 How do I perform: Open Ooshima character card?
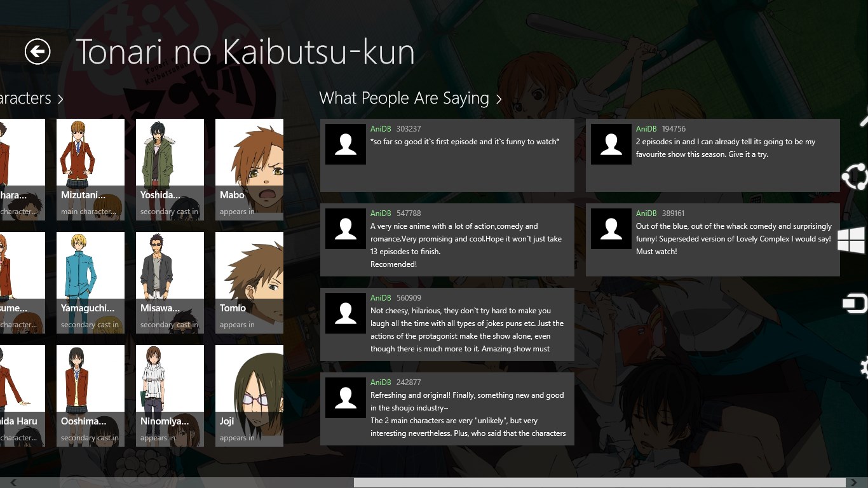(90, 396)
